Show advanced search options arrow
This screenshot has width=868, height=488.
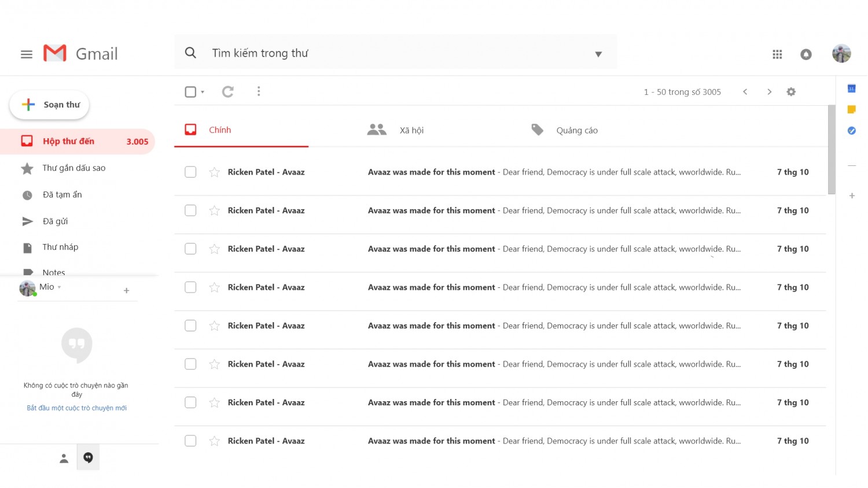click(598, 54)
